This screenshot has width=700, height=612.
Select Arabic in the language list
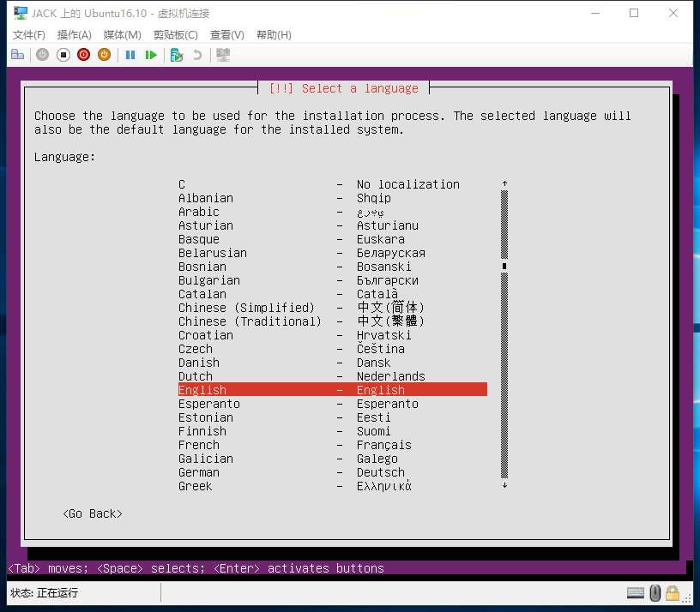pyautogui.click(x=333, y=212)
